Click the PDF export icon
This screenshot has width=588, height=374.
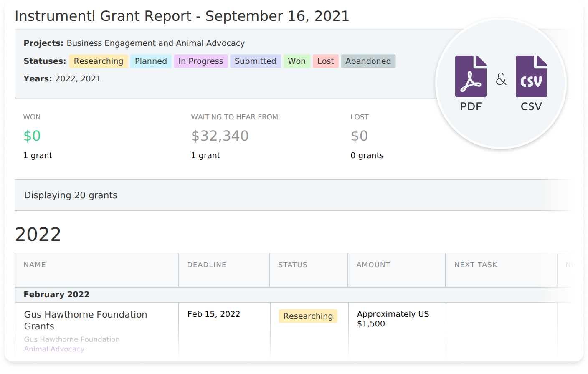pos(471,76)
